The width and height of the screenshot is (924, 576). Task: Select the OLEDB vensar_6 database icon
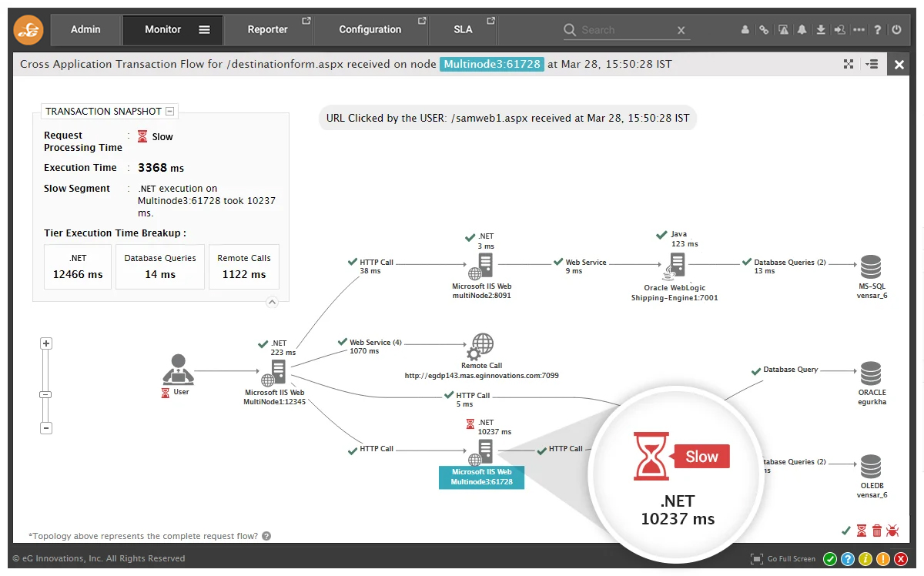pyautogui.click(x=871, y=467)
